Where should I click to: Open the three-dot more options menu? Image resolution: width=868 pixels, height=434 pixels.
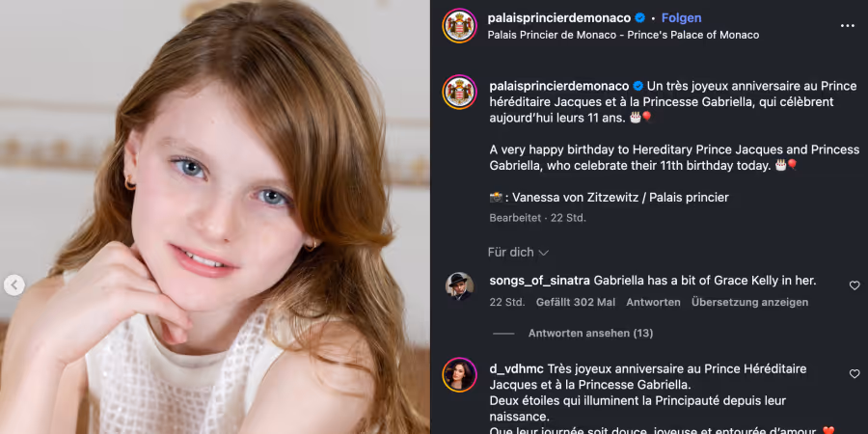[x=848, y=26]
